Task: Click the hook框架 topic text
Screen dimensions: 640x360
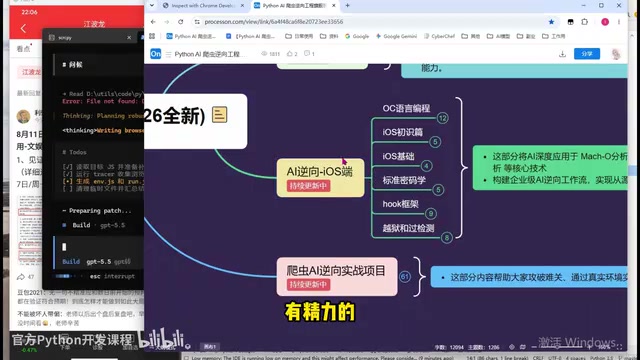Action: 400,204
